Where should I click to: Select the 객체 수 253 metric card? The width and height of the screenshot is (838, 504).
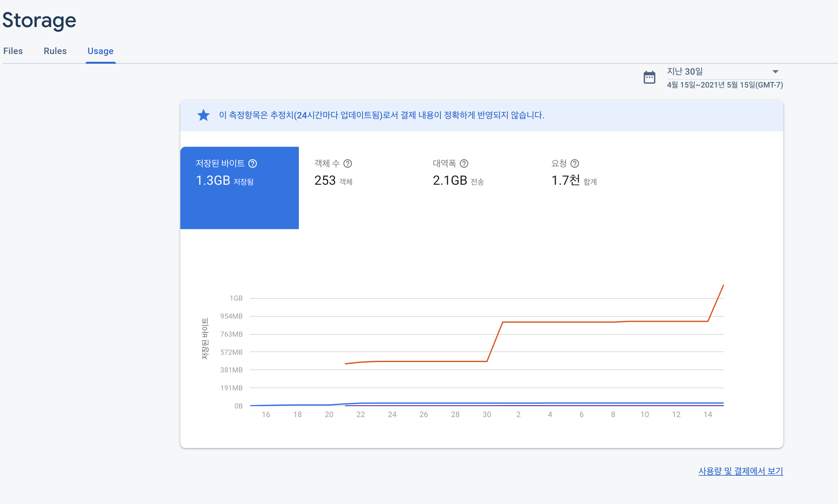click(x=357, y=188)
